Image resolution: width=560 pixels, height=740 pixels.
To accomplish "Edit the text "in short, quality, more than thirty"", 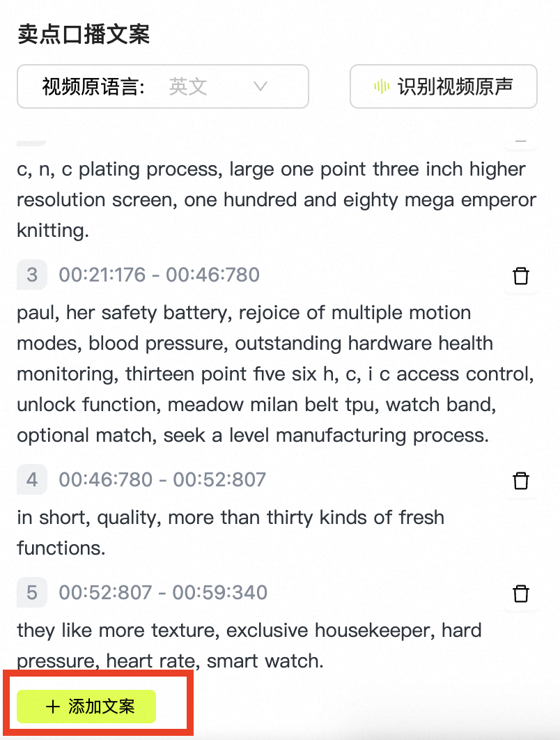I will point(231,533).
